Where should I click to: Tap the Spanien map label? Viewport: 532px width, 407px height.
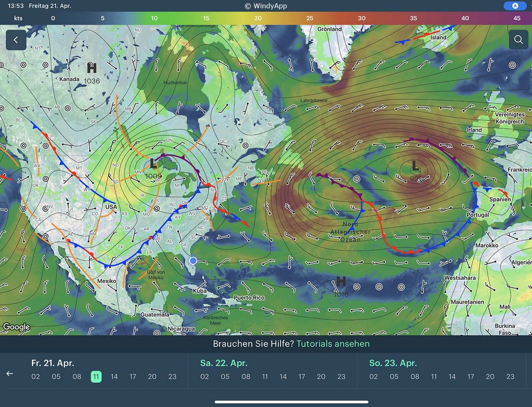500,199
